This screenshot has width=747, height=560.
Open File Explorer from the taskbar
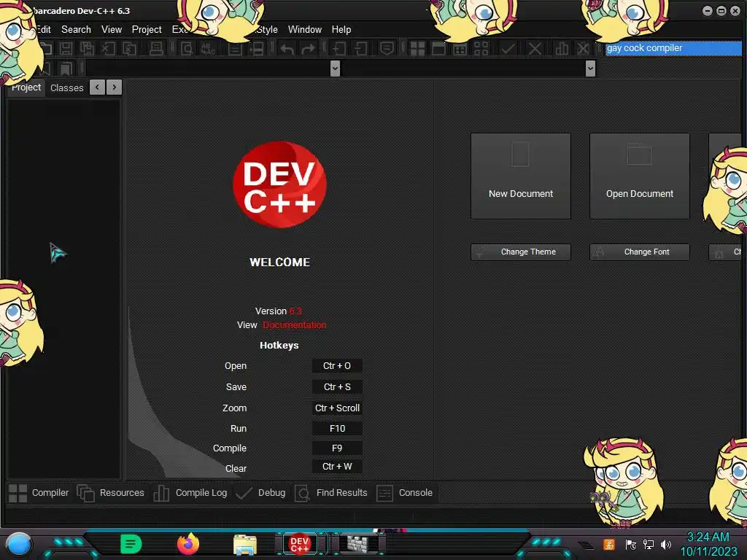(245, 545)
